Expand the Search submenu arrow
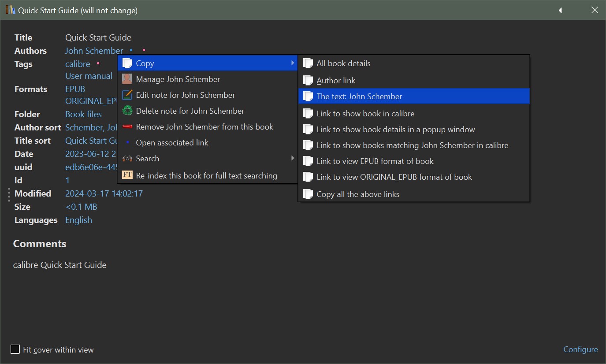606x364 pixels. 293,158
